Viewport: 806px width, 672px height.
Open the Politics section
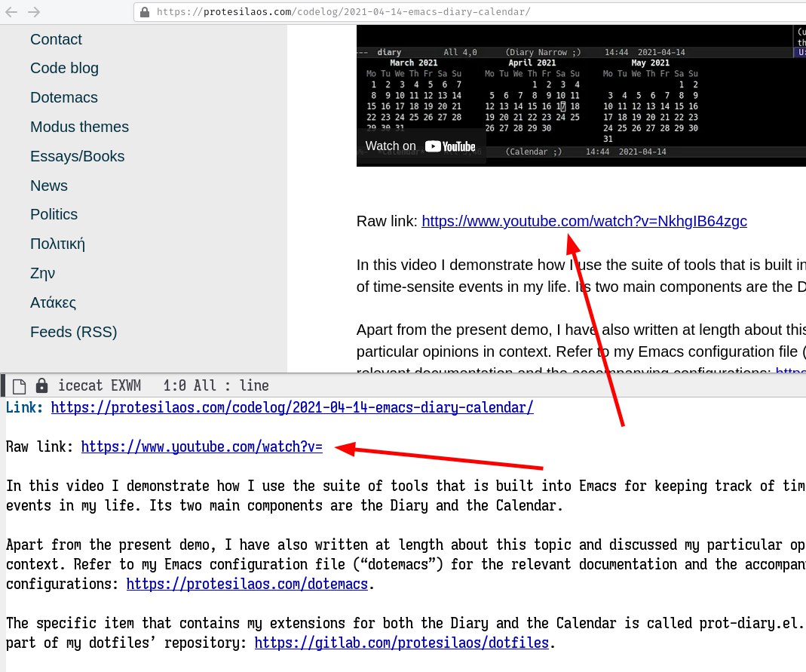coord(54,214)
